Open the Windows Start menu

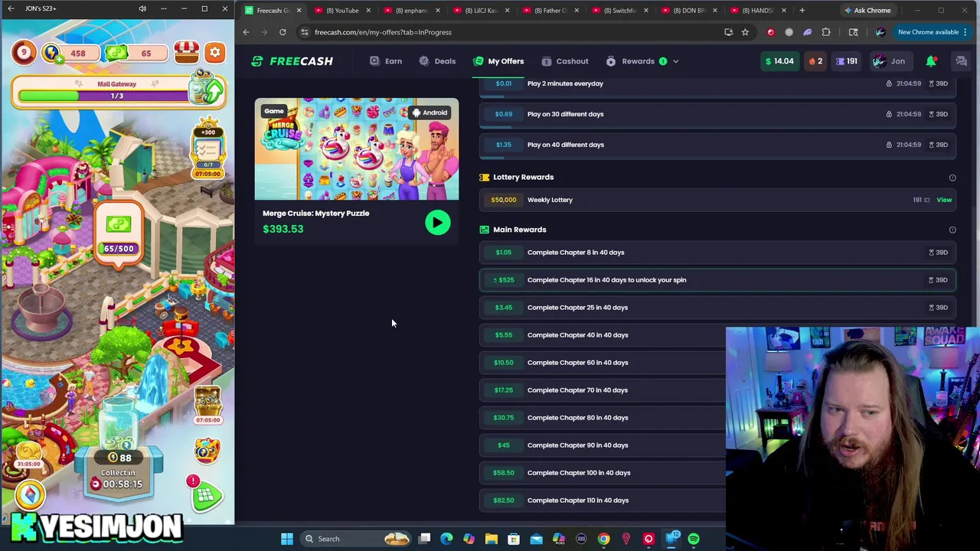pyautogui.click(x=287, y=539)
